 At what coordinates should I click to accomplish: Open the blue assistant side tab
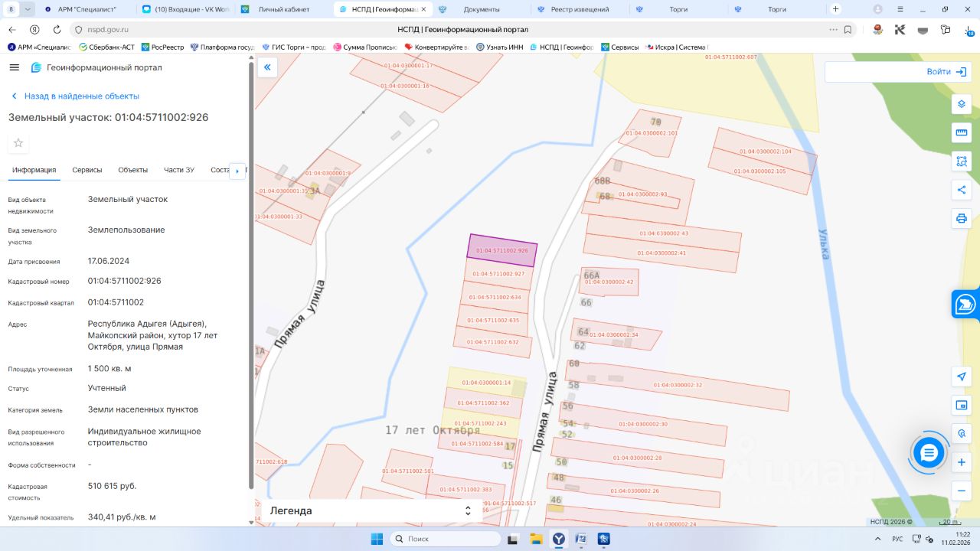point(965,304)
